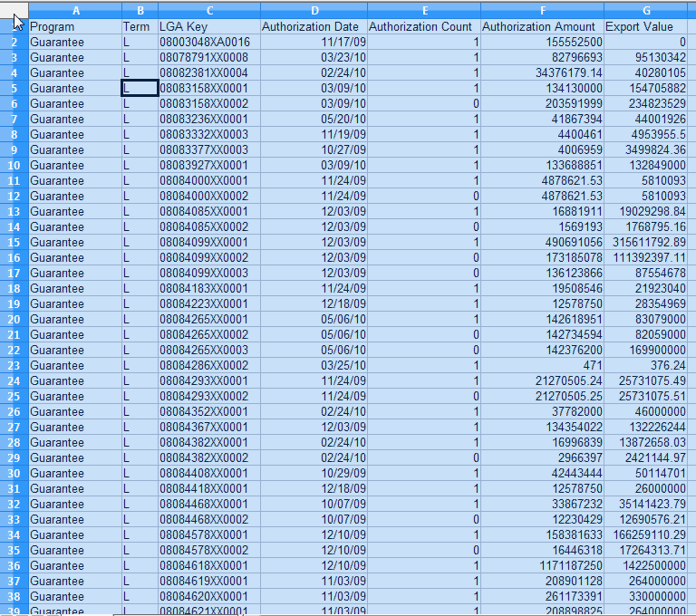
Task: Click Authorization Amount cell showing 471
Action: click(543, 365)
